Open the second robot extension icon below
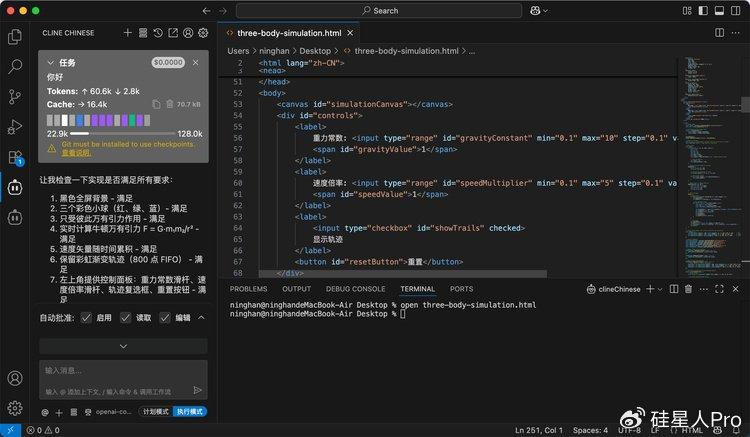 (15, 218)
